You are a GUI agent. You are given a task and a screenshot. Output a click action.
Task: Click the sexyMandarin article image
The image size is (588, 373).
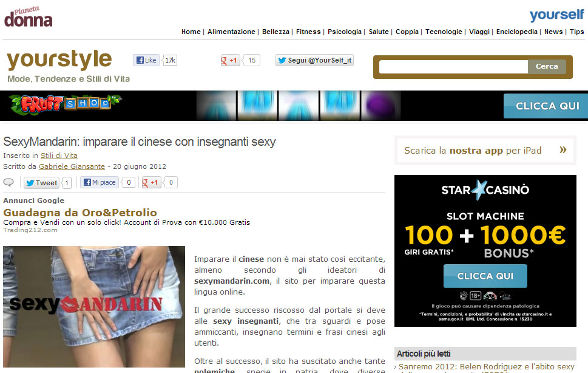(93, 307)
